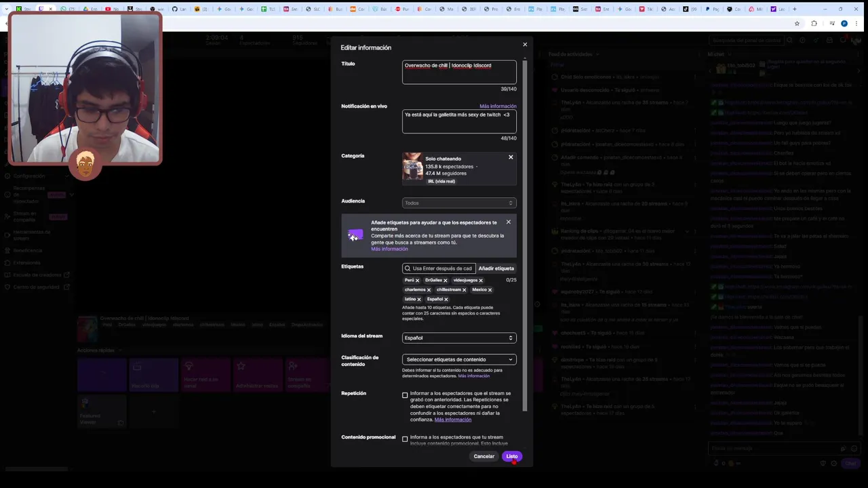Open the Idioma del stream dropdown
The height and width of the screenshot is (488, 868).
click(x=459, y=338)
